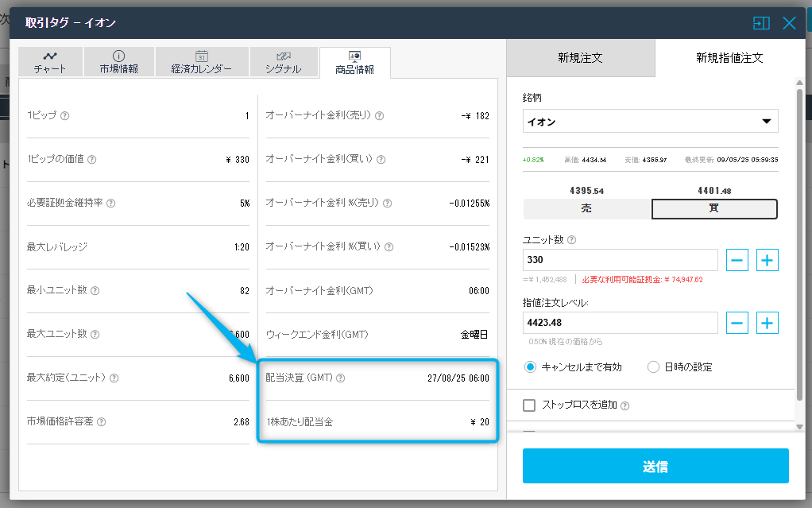The image size is (812, 508).
Task: Switch to the 市場情報 tab
Action: (119, 62)
